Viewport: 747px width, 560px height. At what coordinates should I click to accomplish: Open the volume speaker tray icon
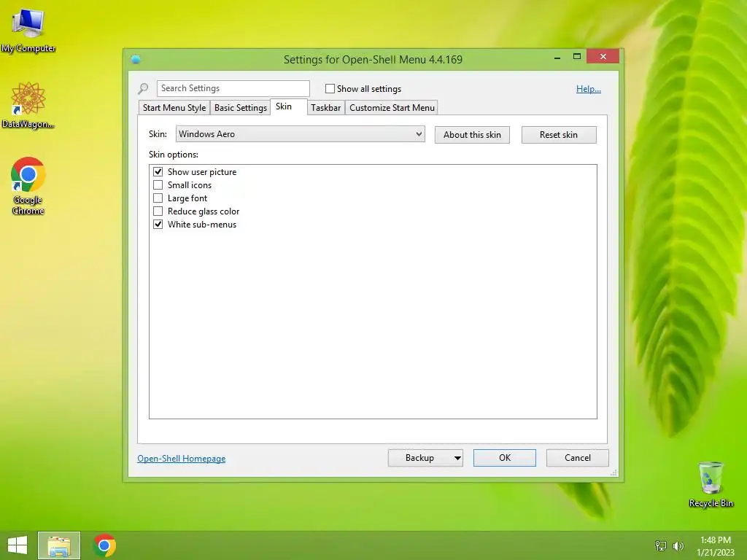click(x=678, y=545)
